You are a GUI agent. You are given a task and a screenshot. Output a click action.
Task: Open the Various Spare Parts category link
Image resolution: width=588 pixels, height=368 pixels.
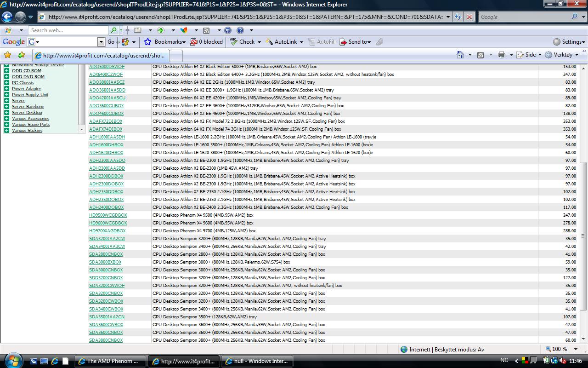(x=31, y=125)
